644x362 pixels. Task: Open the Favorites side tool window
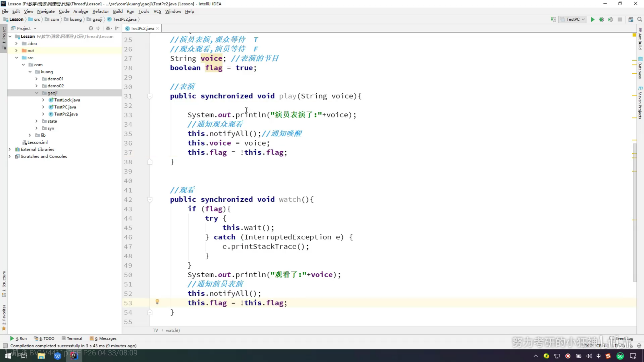tap(4, 317)
